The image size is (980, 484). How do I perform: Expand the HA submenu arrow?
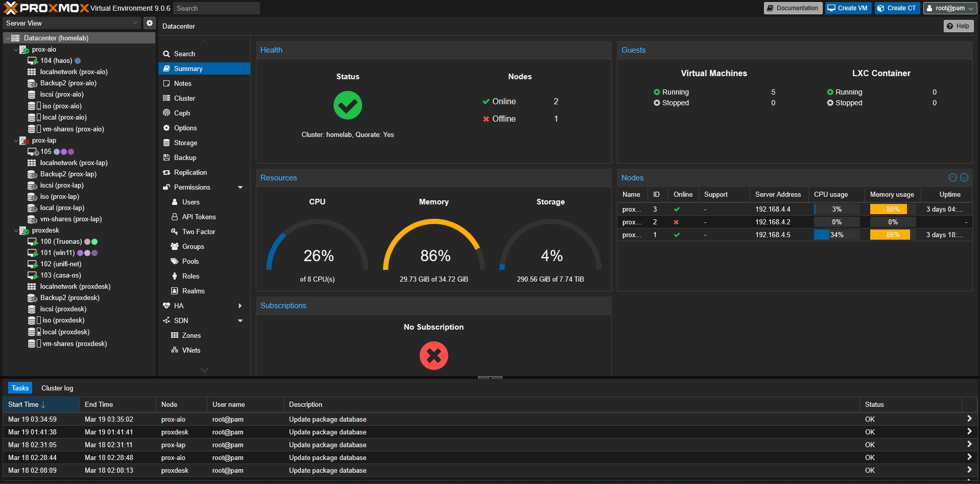click(240, 306)
